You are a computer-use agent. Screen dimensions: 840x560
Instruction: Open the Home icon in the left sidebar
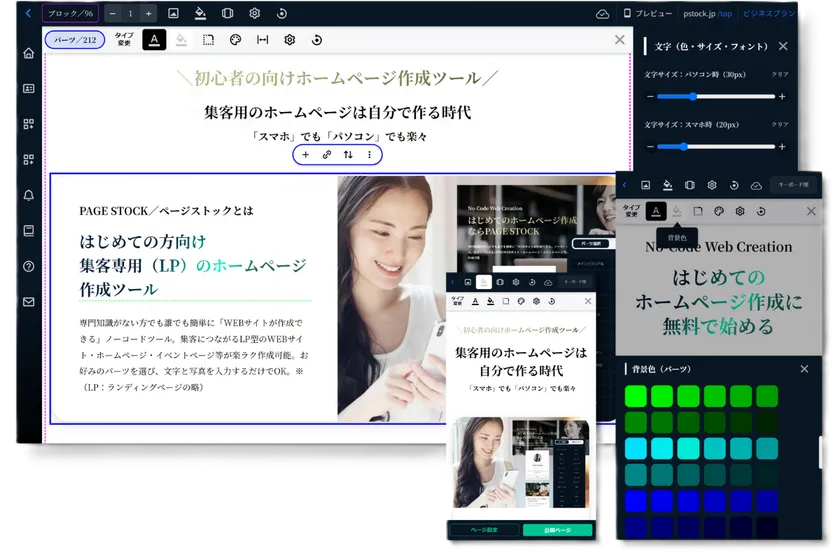(x=29, y=53)
